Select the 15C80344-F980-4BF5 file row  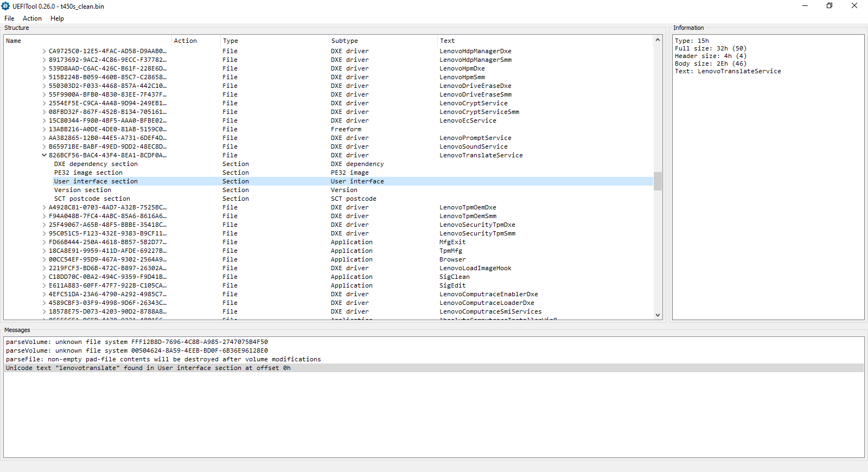click(328, 120)
